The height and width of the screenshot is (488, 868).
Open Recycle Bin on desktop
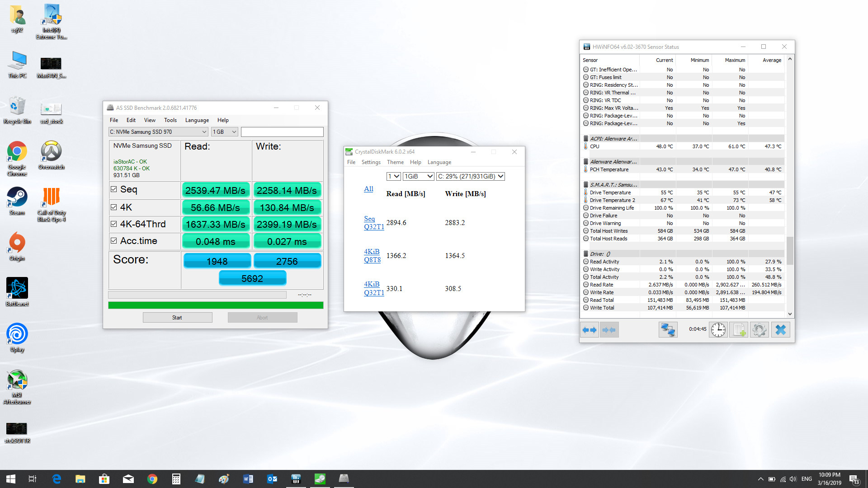(x=17, y=110)
